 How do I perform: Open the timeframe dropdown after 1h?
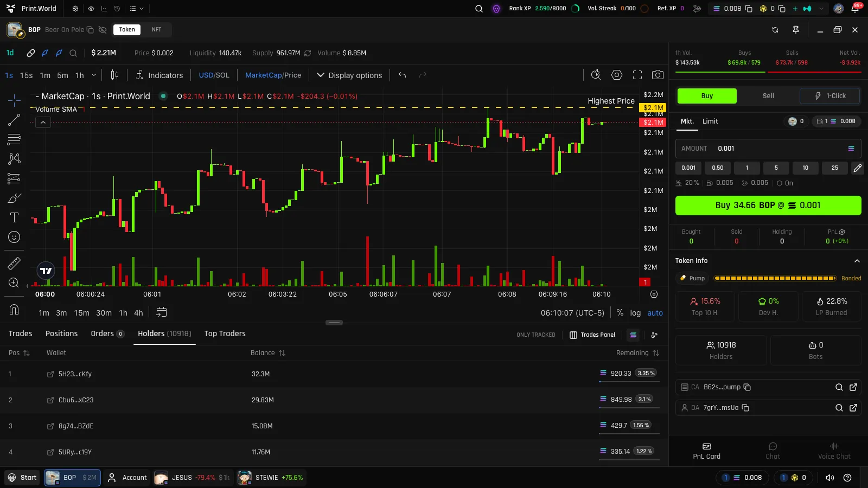(x=94, y=75)
